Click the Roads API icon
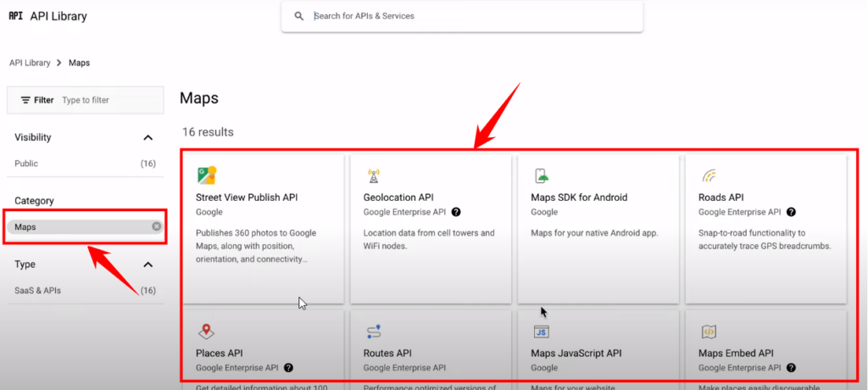 (x=709, y=175)
